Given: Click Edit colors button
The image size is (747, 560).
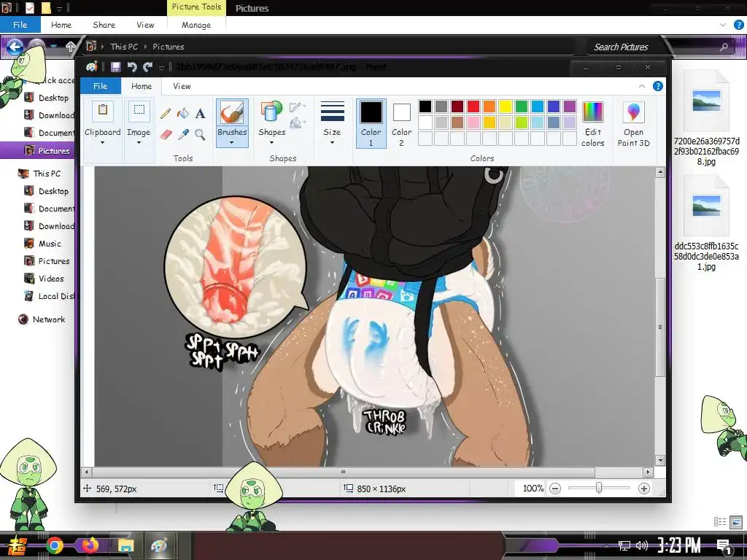Looking at the screenshot, I should pyautogui.click(x=592, y=124).
